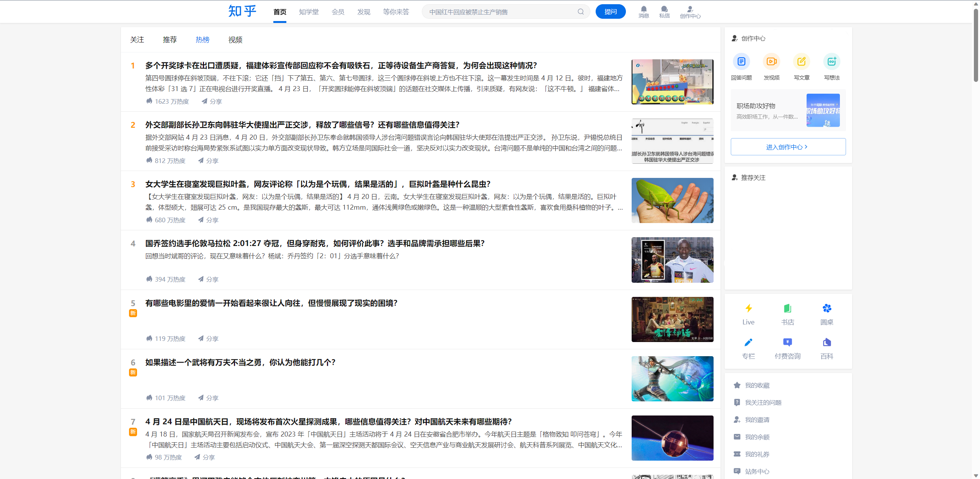
Task: Open 知学堂 in the top navigation
Action: pos(309,12)
